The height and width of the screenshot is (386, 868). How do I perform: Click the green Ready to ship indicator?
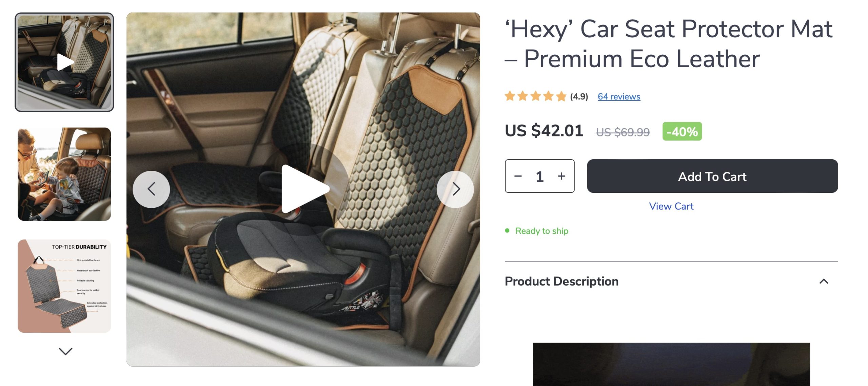point(541,231)
